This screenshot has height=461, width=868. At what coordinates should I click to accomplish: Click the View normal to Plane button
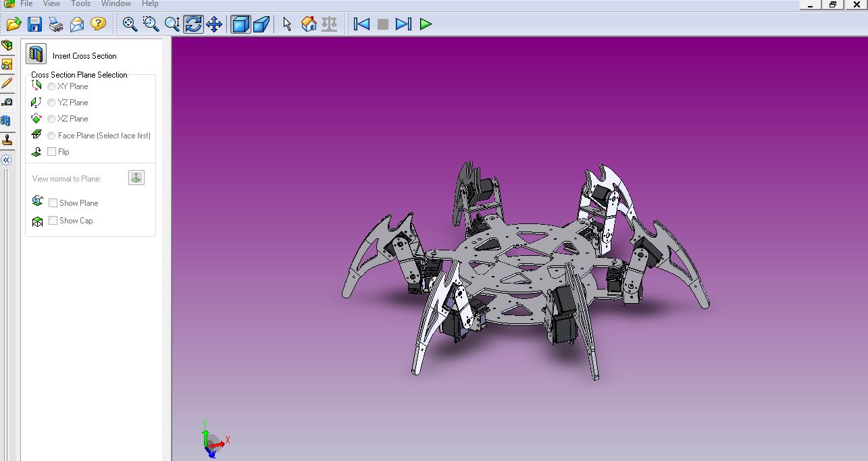(136, 178)
